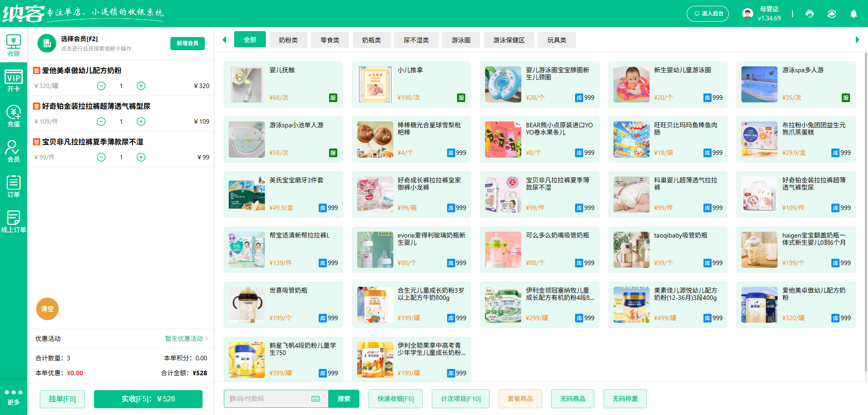Click the 新增会员 button
The width and height of the screenshot is (868, 415).
coord(188,43)
